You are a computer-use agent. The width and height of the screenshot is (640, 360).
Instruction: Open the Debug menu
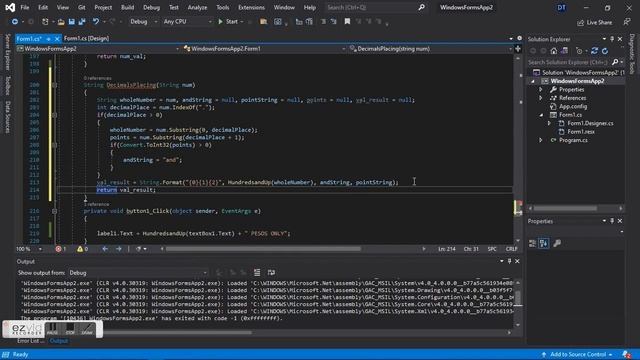[151, 7]
